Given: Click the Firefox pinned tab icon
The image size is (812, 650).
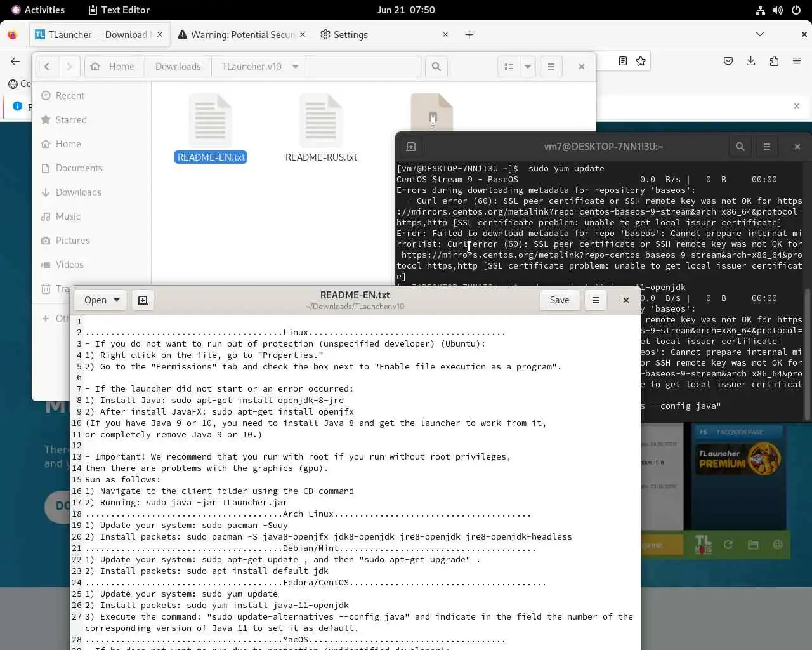Looking at the screenshot, I should (13, 34).
